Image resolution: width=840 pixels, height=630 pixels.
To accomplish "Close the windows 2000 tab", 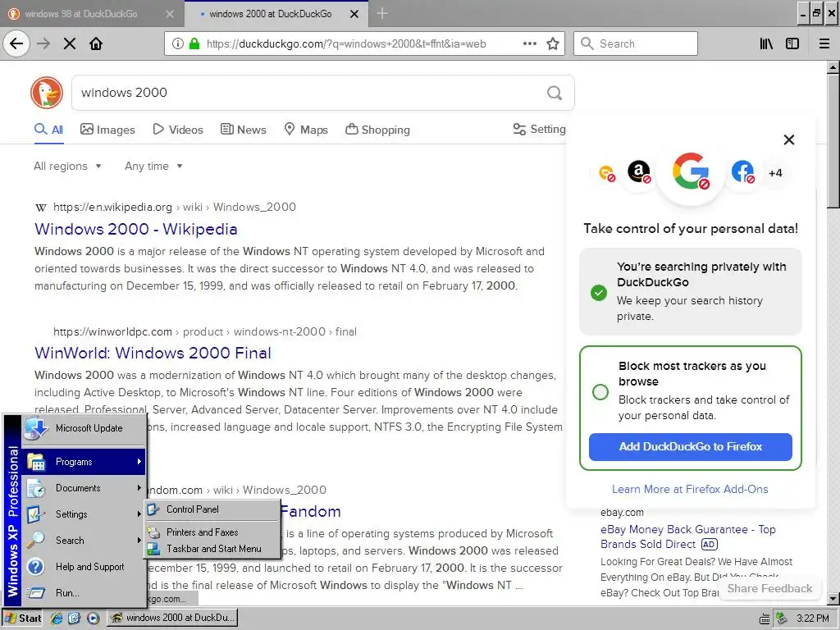I will pos(354,14).
